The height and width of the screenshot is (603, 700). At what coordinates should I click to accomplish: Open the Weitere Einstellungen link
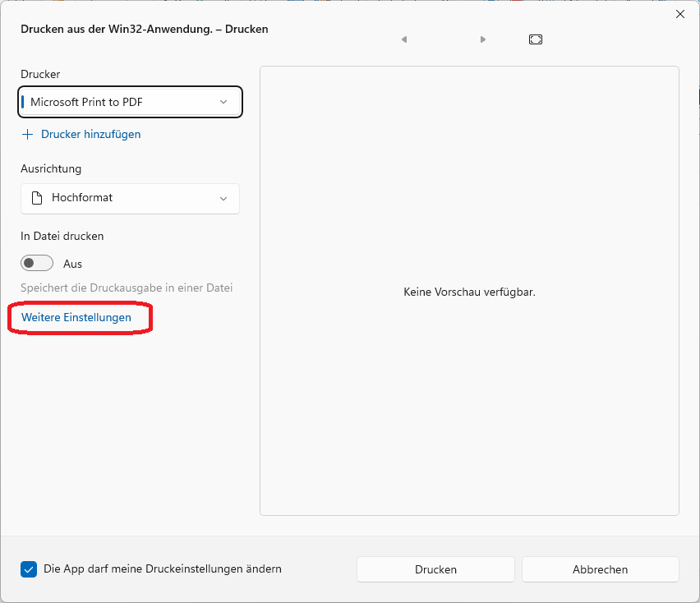(76, 317)
